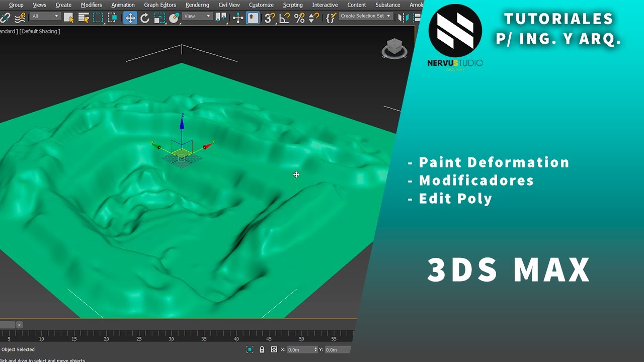644x362 pixels.
Task: Click the 'Object Selected' status text
Action: (18, 349)
